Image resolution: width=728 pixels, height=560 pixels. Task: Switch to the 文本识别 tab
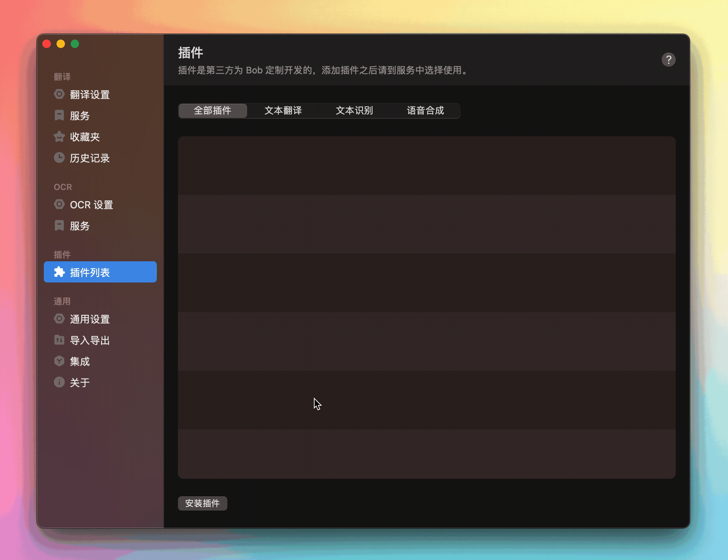tap(354, 111)
